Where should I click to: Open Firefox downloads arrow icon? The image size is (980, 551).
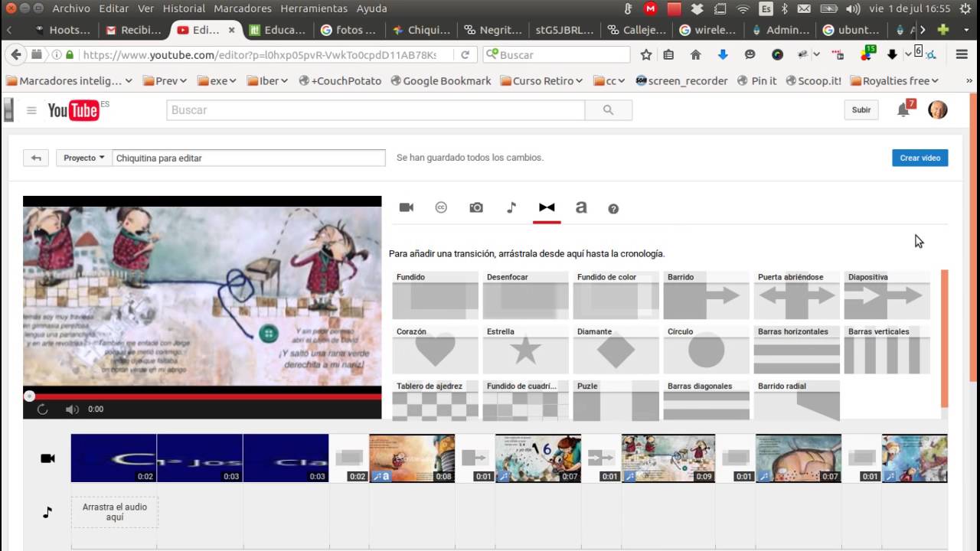coord(723,55)
